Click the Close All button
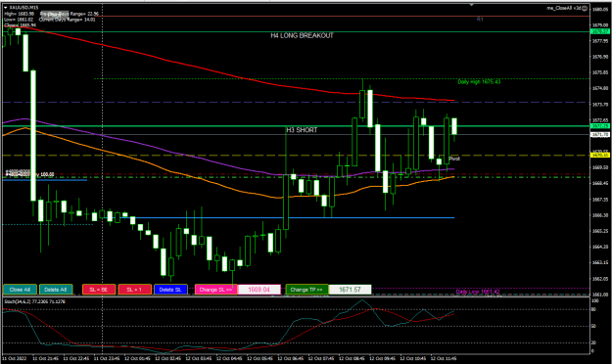This screenshot has height=364, width=612. [x=20, y=290]
